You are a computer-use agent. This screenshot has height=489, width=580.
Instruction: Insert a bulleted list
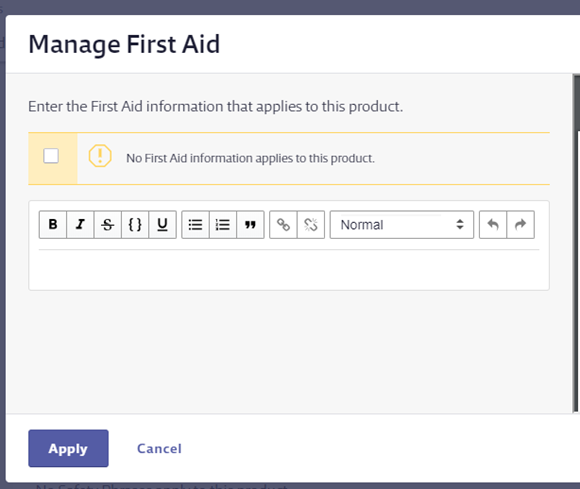195,225
